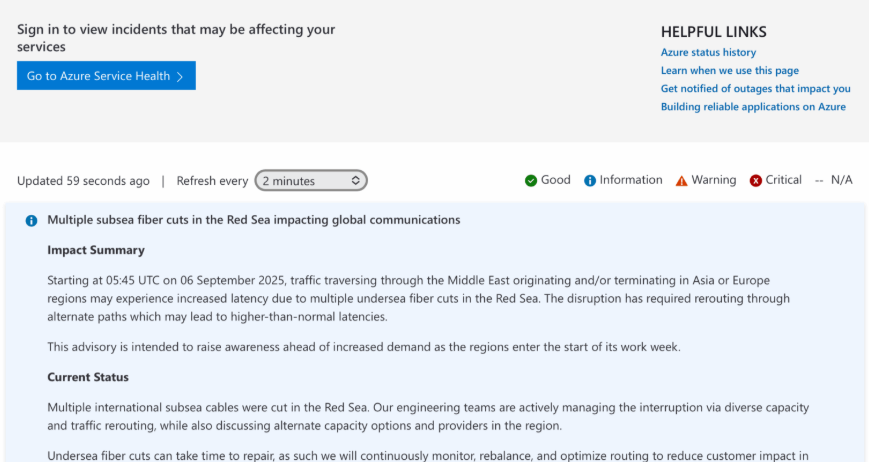Click the Critical legend label
Viewport: 869px width, 462px height.
click(x=784, y=180)
